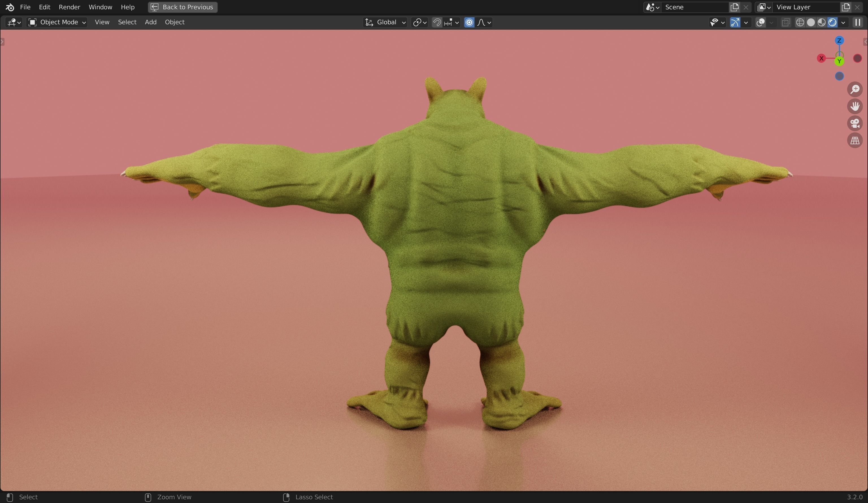
Task: Click the Lasso Select status hint
Action: 314,497
